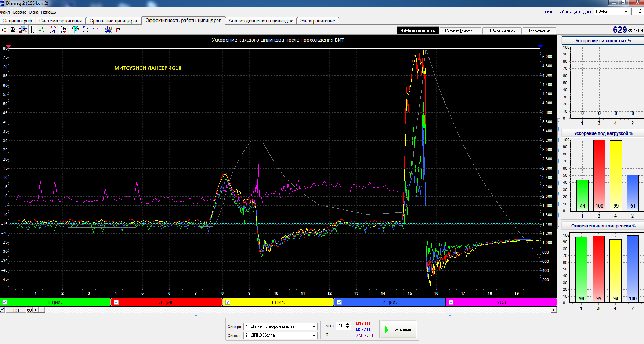Screen dimensions: 644x344
Task: Decrease the УОЗ value with down arrow
Action: (x=348, y=327)
